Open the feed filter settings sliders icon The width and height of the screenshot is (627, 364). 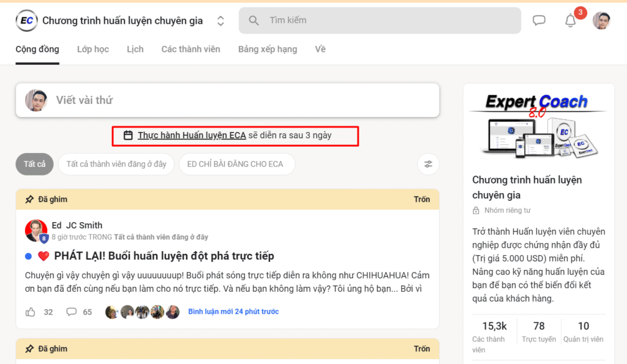point(428,164)
